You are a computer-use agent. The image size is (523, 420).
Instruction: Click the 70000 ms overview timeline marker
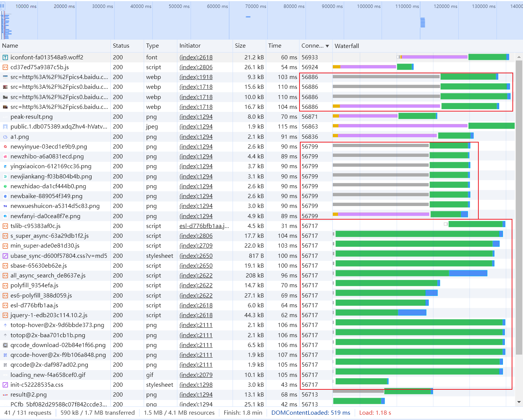pyautogui.click(x=256, y=6)
